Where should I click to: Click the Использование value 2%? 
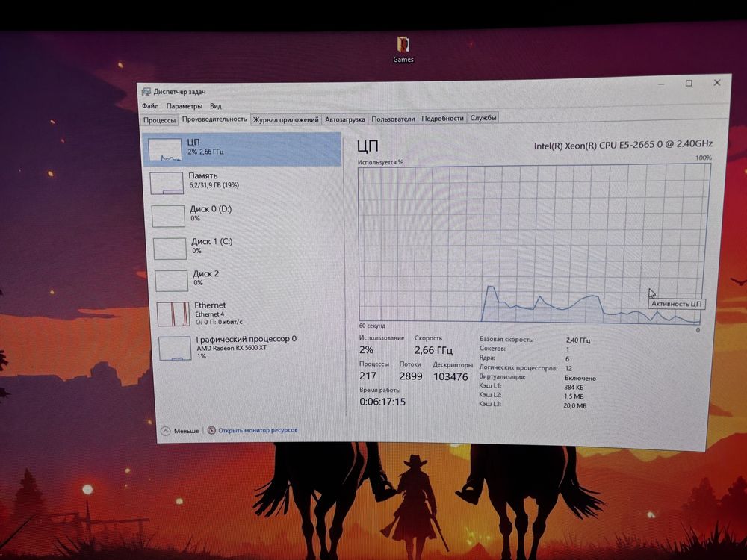tap(366, 349)
